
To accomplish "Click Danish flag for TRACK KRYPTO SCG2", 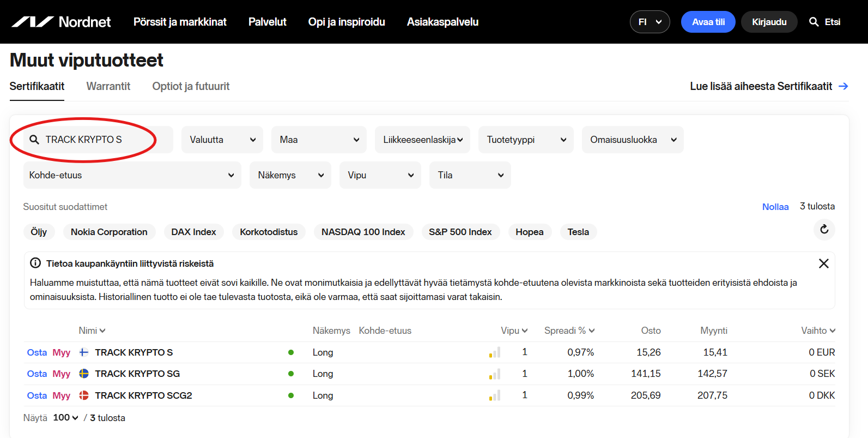I will 84,395.
